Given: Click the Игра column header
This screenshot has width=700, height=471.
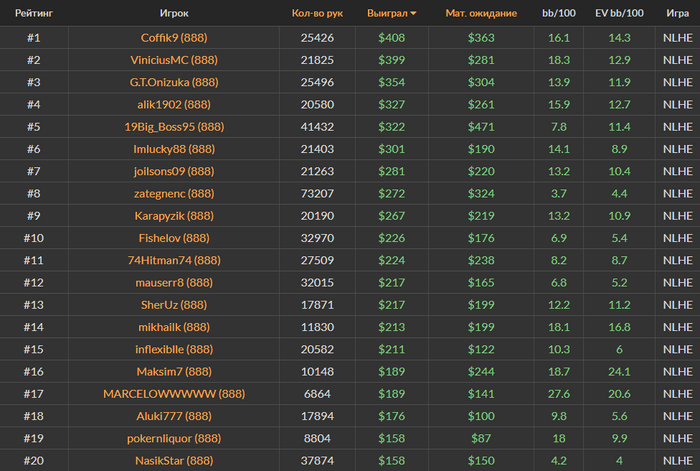Looking at the screenshot, I should coord(677,14).
